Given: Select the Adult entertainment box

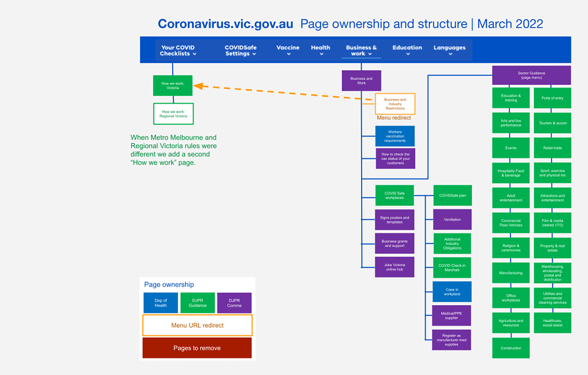Looking at the screenshot, I should [x=511, y=198].
